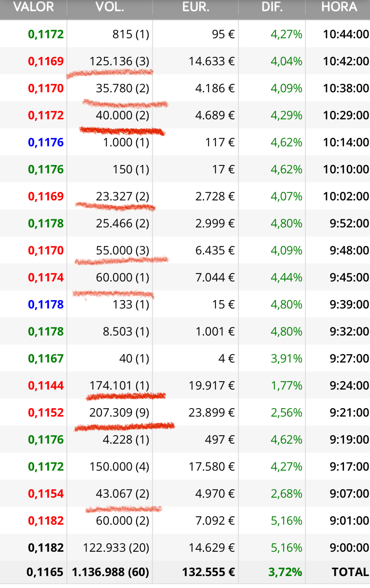
Task: Click the 10:10:00 time cell
Action: [x=346, y=169]
